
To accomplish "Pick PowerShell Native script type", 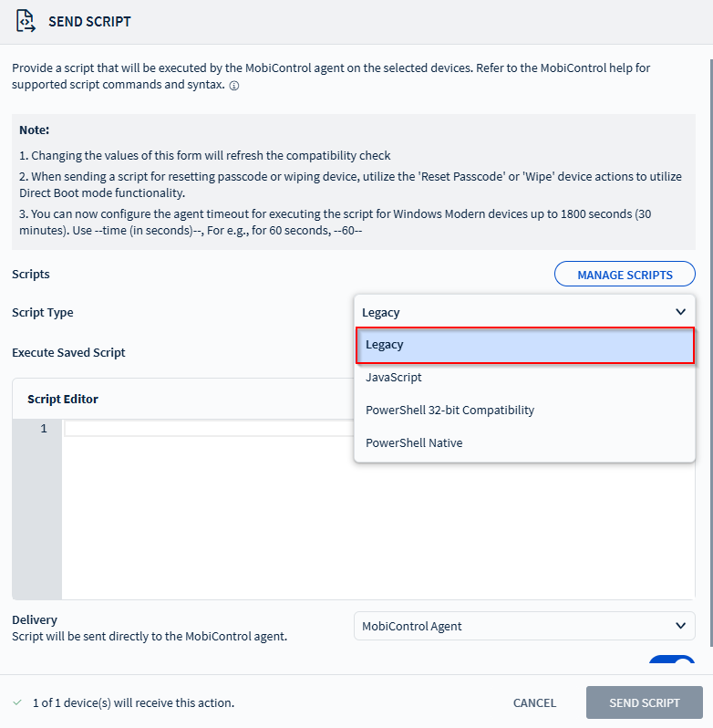I will coord(414,443).
